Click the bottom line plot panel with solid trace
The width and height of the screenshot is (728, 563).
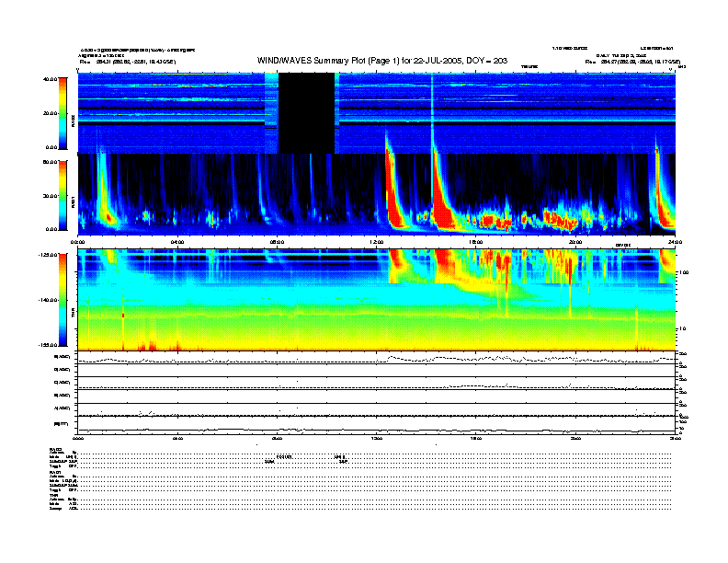point(376,425)
